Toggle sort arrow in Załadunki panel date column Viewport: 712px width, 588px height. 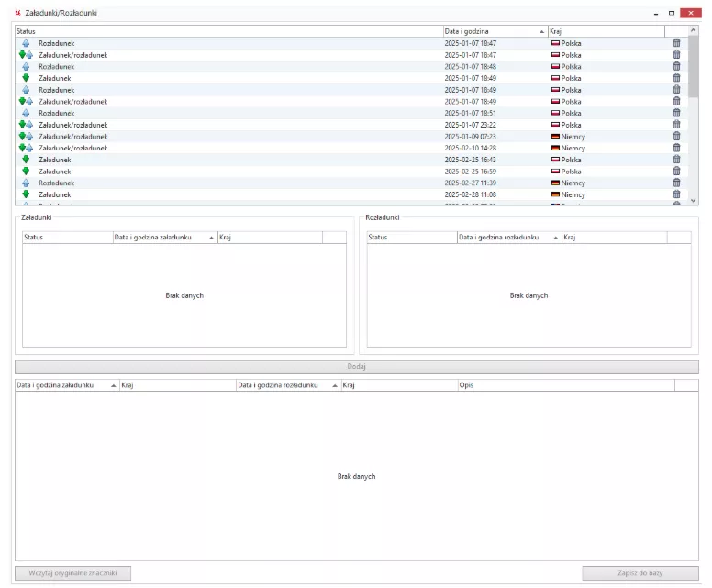[x=212, y=238]
